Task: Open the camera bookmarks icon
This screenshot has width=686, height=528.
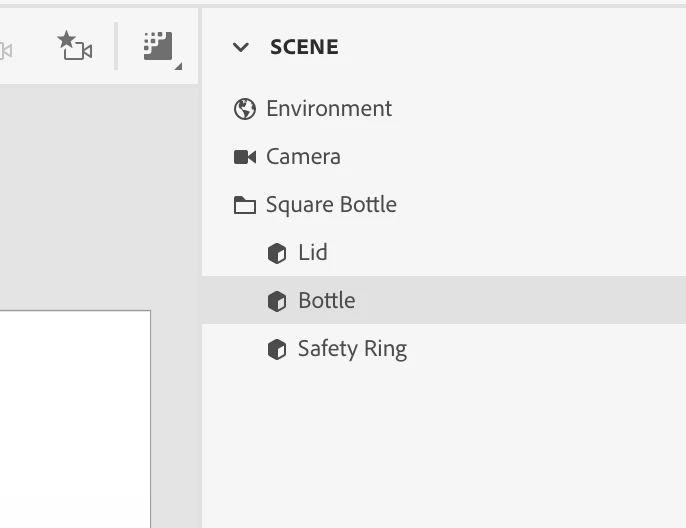Action: click(75, 46)
